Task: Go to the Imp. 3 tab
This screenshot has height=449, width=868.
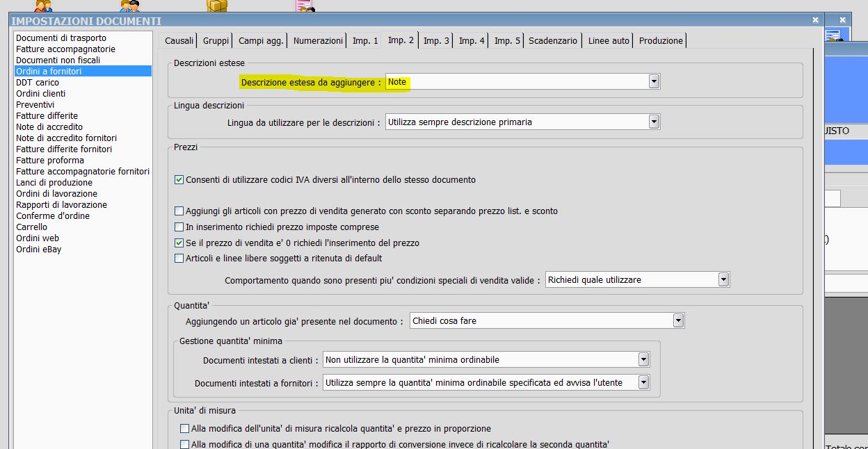Action: pyautogui.click(x=437, y=41)
